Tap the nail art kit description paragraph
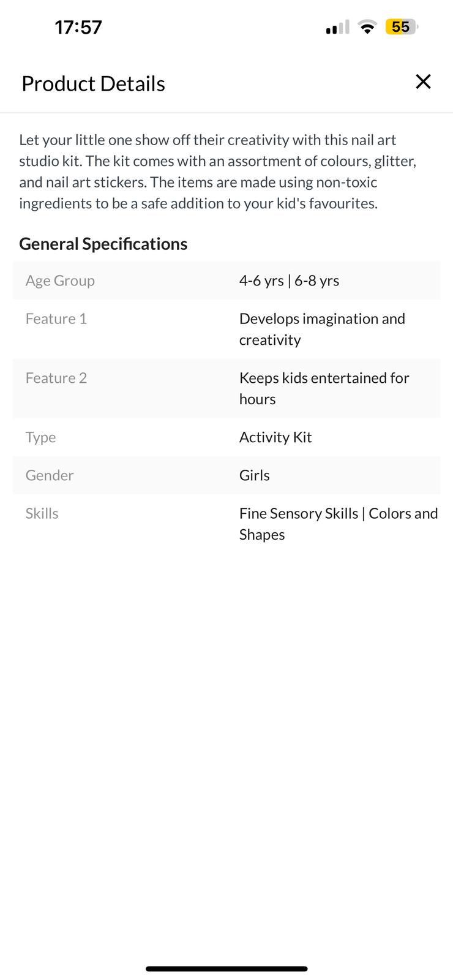The width and height of the screenshot is (453, 980). coord(217,171)
